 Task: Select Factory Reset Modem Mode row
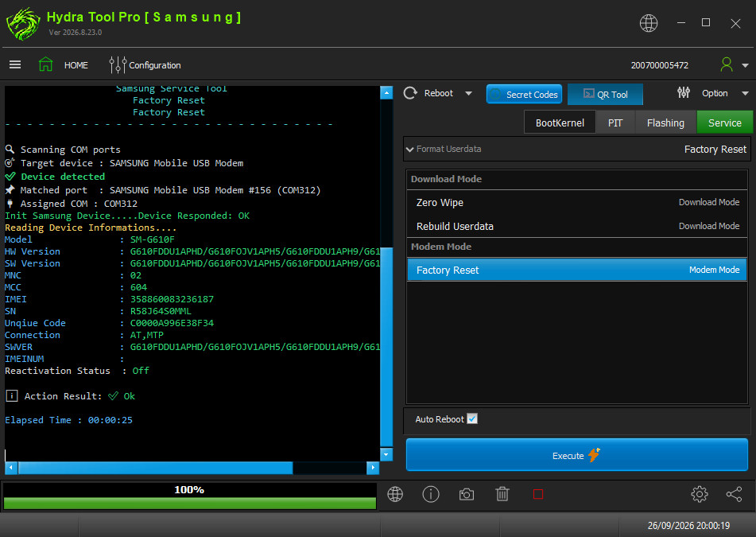pos(577,270)
